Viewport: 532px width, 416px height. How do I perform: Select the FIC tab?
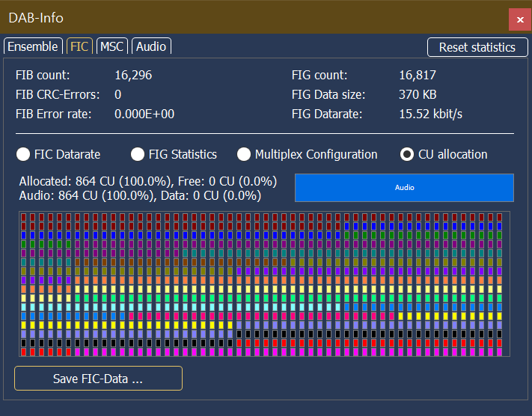(79, 46)
